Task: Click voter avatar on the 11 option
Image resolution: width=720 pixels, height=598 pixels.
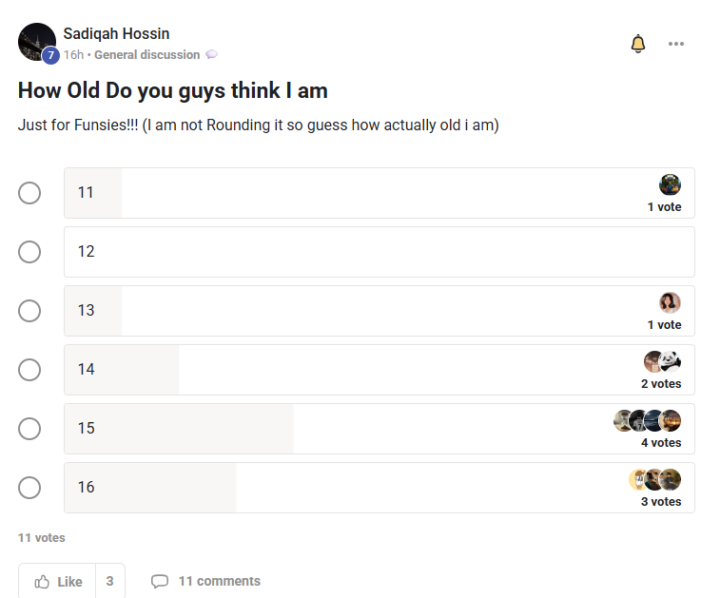Action: click(670, 185)
